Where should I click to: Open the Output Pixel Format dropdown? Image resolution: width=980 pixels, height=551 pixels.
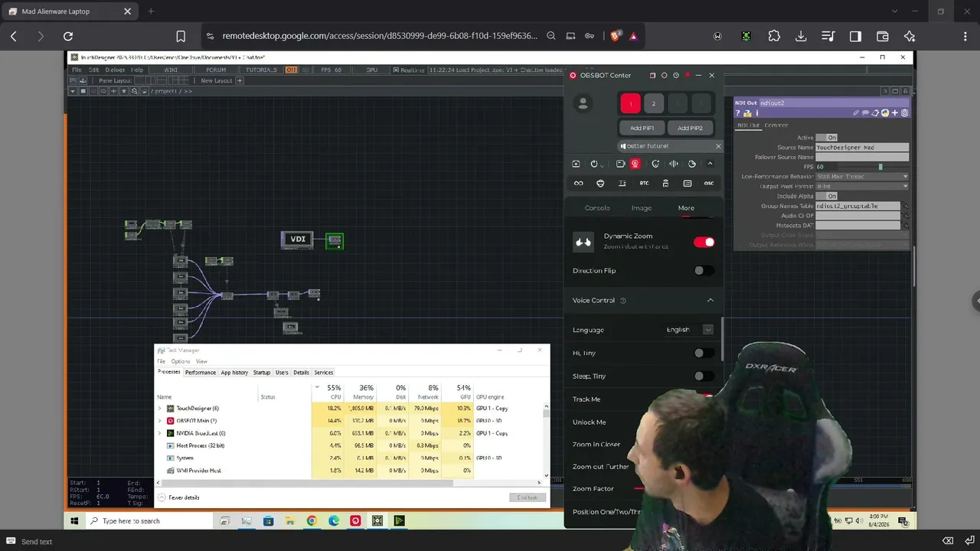coord(862,186)
